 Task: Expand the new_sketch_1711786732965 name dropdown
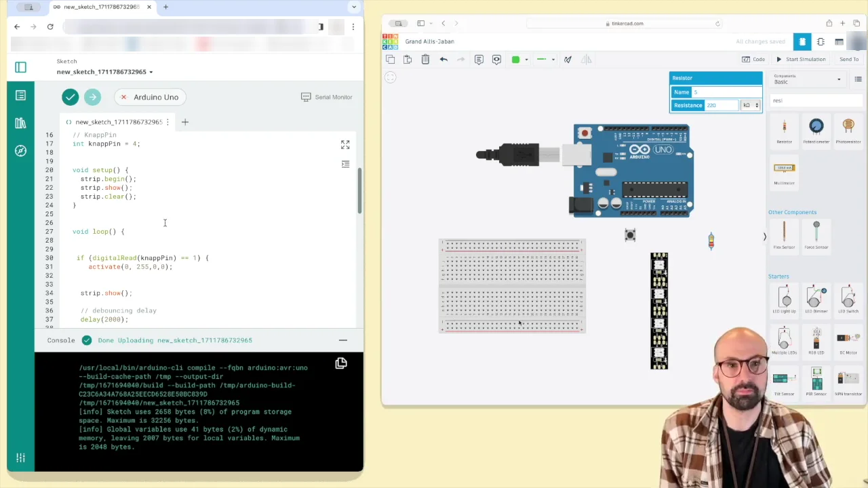(151, 72)
